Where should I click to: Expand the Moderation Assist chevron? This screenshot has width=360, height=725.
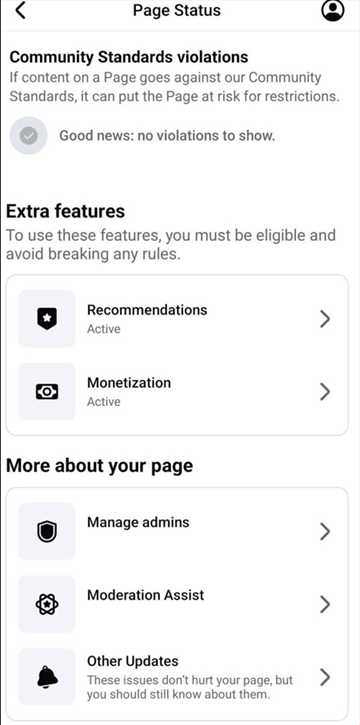coord(325,604)
